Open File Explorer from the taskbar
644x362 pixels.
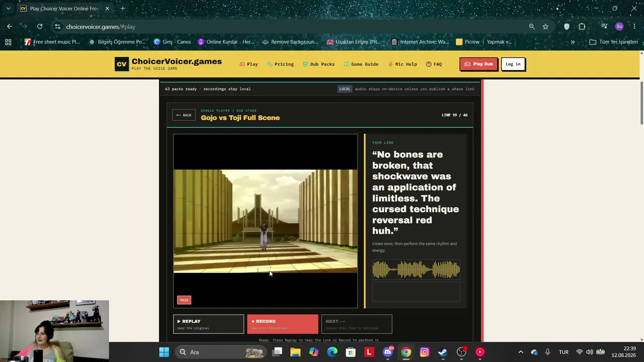(x=295, y=352)
